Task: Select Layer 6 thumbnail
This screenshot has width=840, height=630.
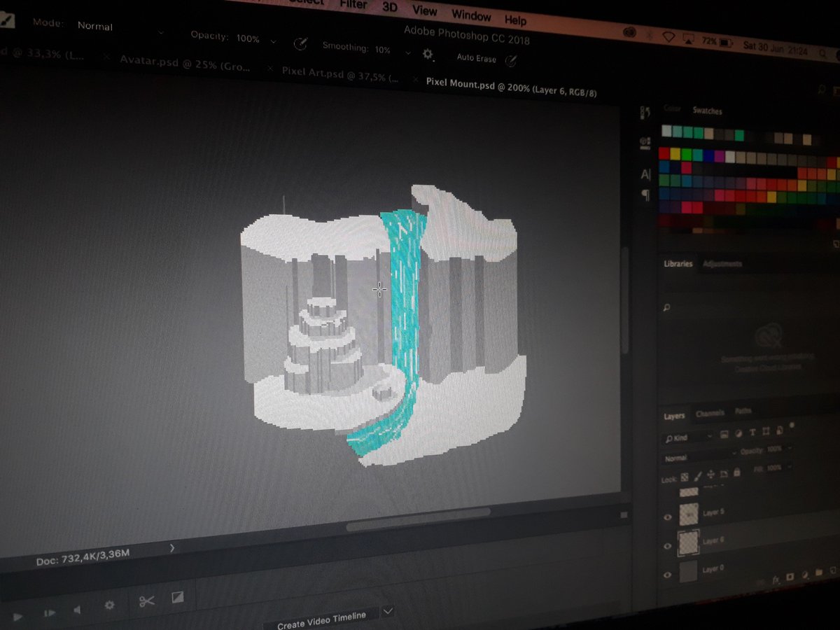Action: (689, 543)
